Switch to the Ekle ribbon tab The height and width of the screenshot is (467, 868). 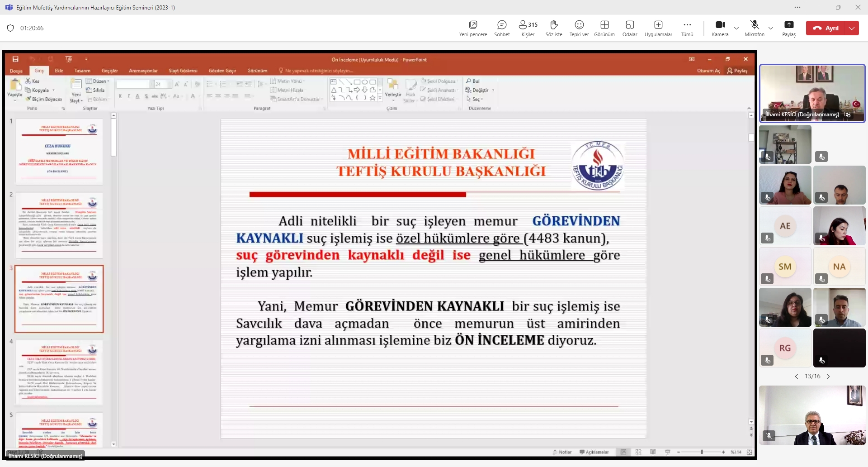point(59,71)
